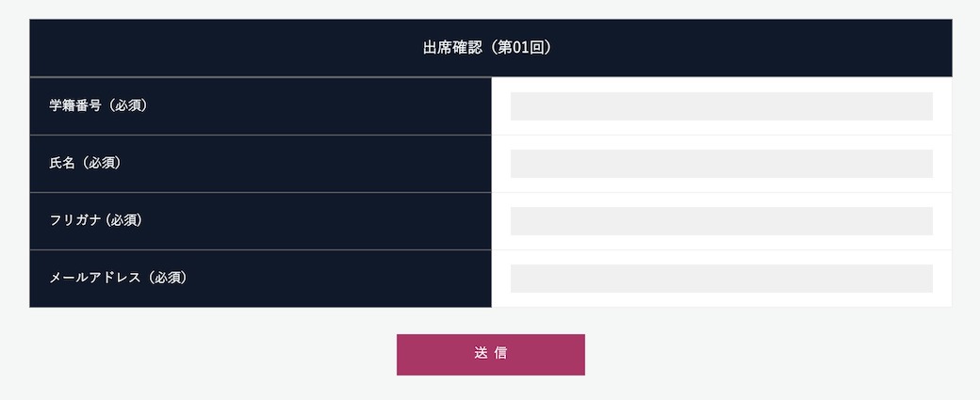Click the メールアドレス label text
Image resolution: width=980 pixels, height=400 pixels.
point(95,278)
